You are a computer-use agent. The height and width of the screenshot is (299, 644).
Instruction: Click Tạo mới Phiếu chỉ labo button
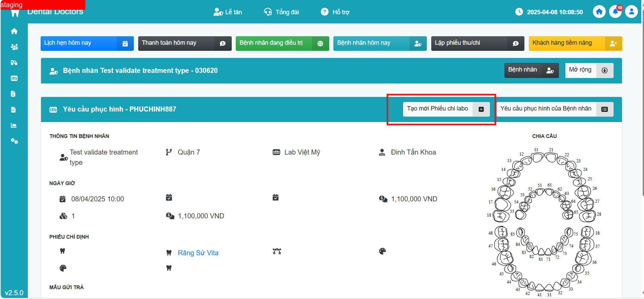(446, 109)
